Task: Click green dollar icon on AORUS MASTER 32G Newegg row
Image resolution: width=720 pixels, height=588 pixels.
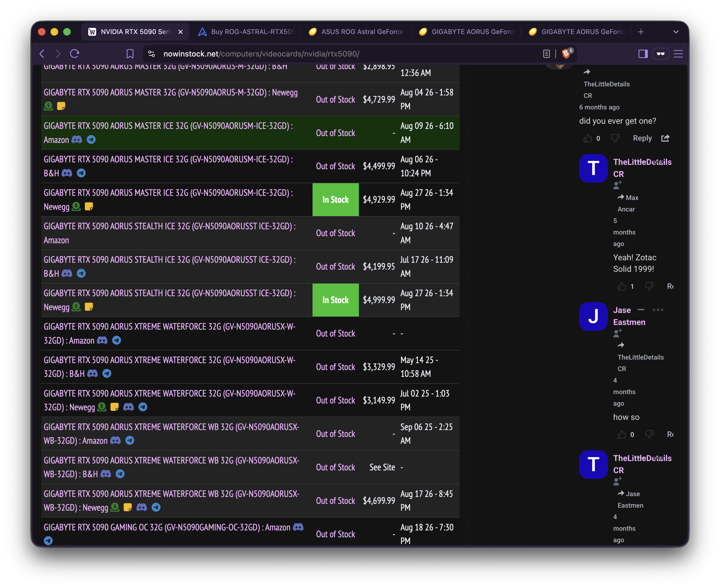Action: pyautogui.click(x=49, y=106)
